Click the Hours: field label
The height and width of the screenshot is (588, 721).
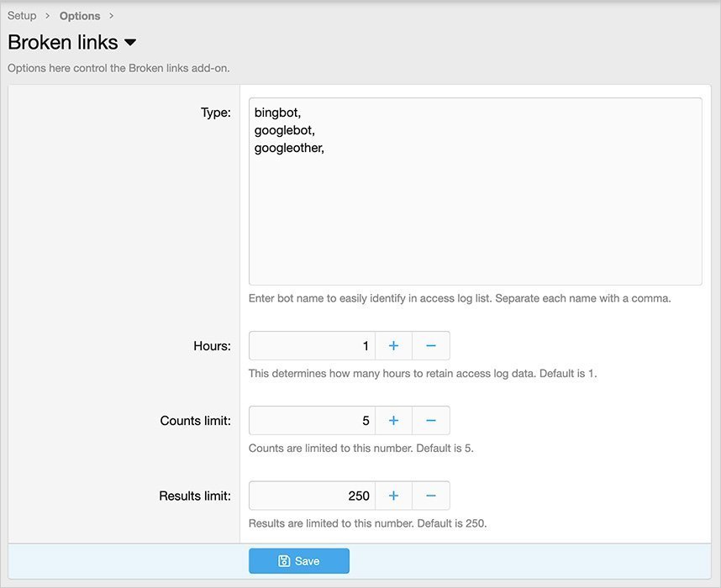pos(212,345)
